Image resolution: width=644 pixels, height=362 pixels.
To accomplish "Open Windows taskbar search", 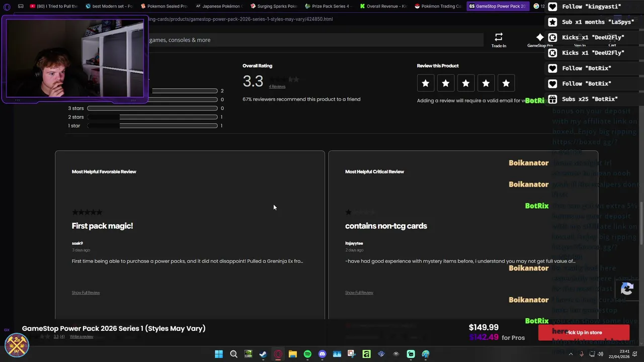I will 233,354.
